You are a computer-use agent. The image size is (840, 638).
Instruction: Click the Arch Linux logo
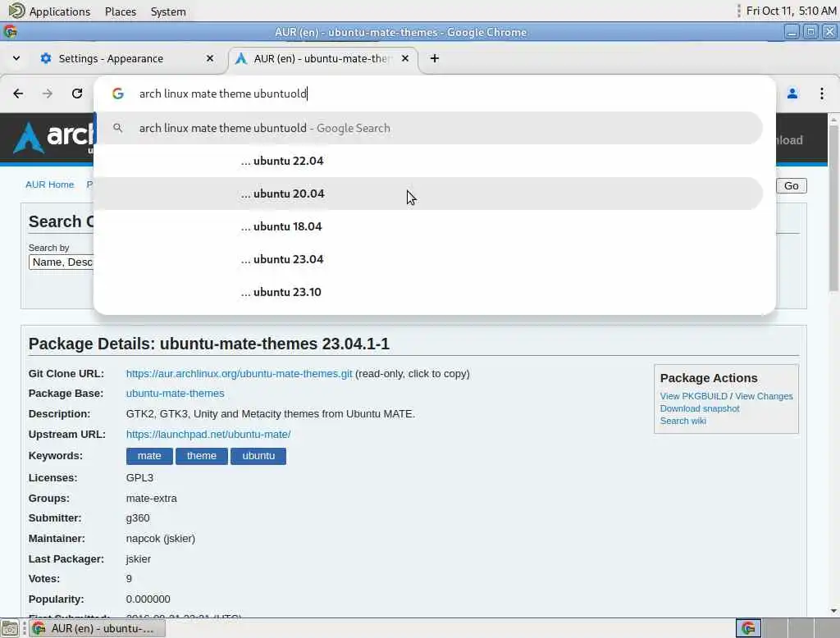point(52,138)
